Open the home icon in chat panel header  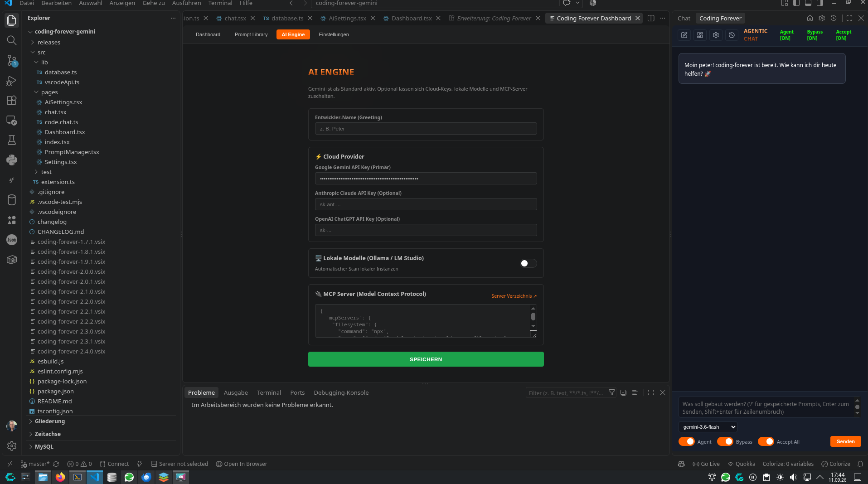click(810, 18)
